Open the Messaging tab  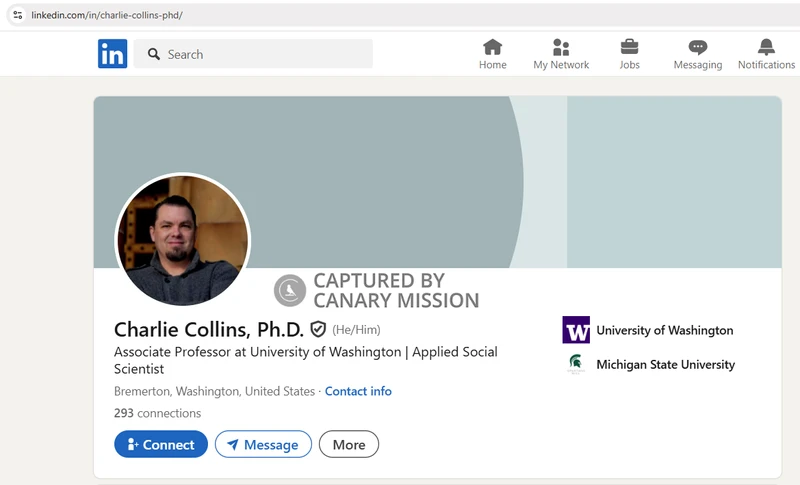pos(697,54)
